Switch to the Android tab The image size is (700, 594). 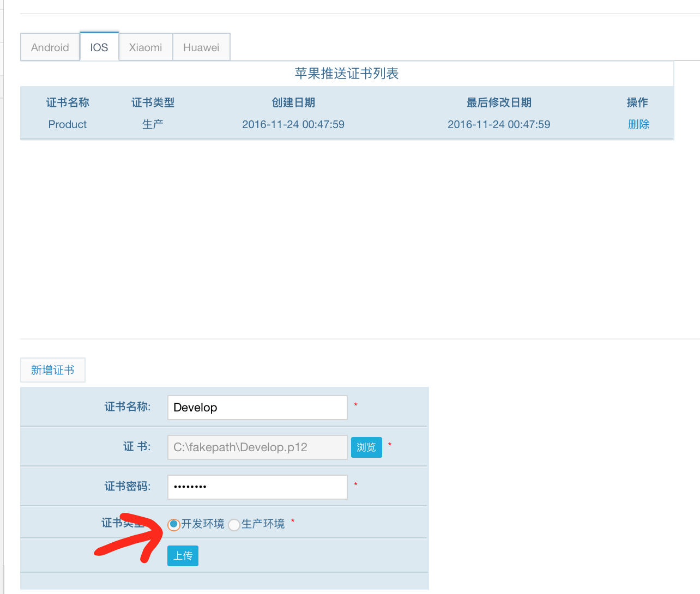[x=50, y=47]
